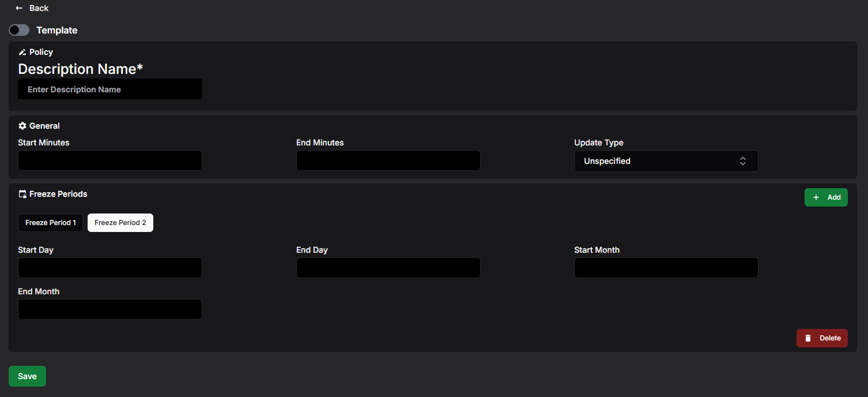Delete the current freeze period
The image size is (868, 397).
pos(822,338)
